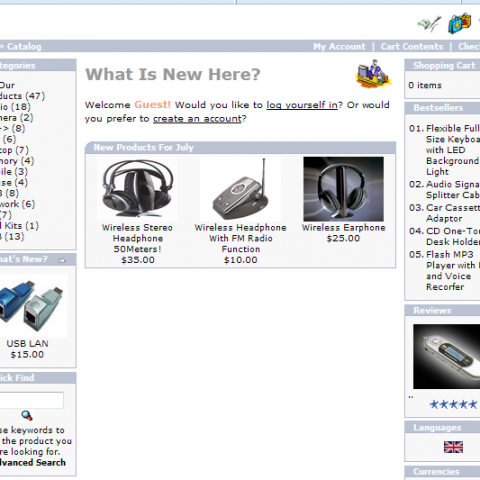This screenshot has height=480, width=480.
Task: Open the category showing (13) items
Action: tap(12, 237)
